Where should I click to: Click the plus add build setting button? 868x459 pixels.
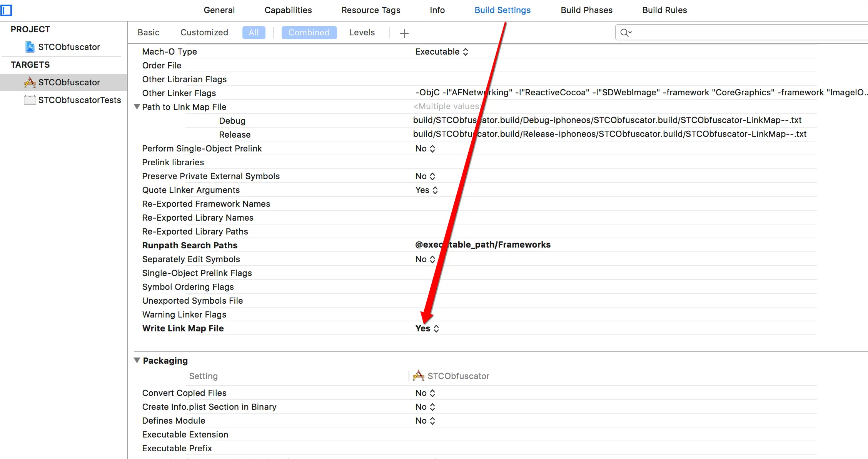[404, 33]
